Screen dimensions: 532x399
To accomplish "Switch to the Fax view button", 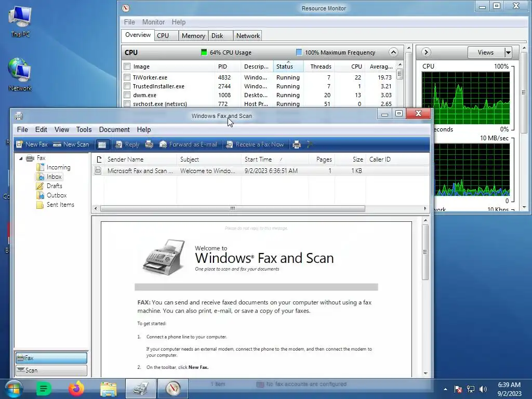I will pos(51,357).
